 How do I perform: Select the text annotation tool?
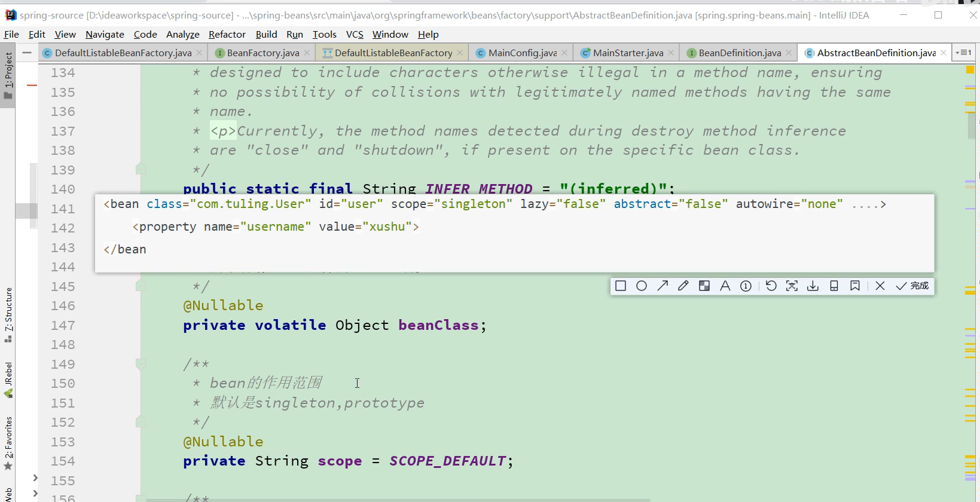point(725,286)
